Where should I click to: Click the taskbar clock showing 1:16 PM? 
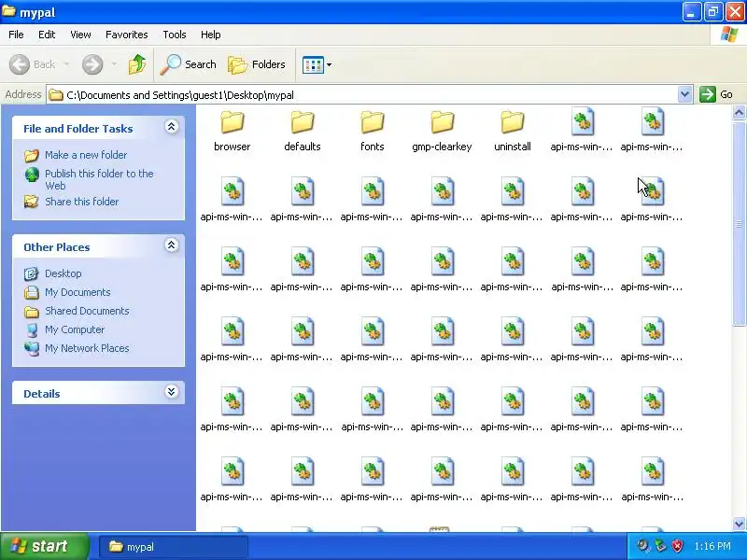point(712,546)
